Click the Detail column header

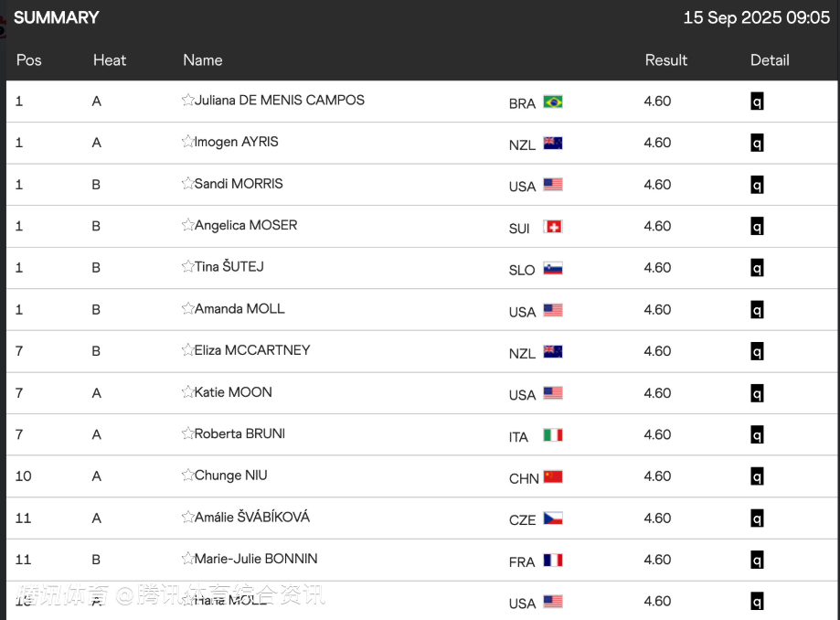770,60
